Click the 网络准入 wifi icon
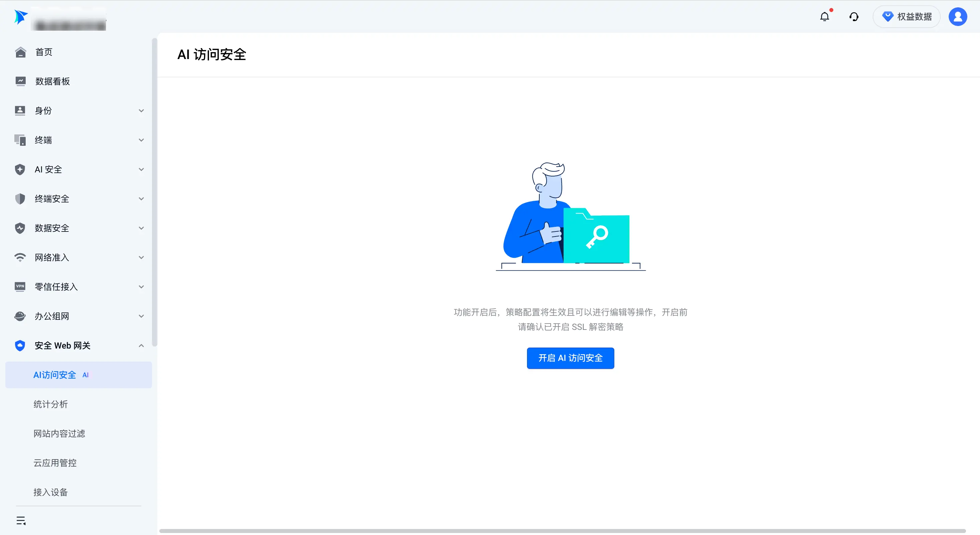The width and height of the screenshot is (980, 535). 20,257
